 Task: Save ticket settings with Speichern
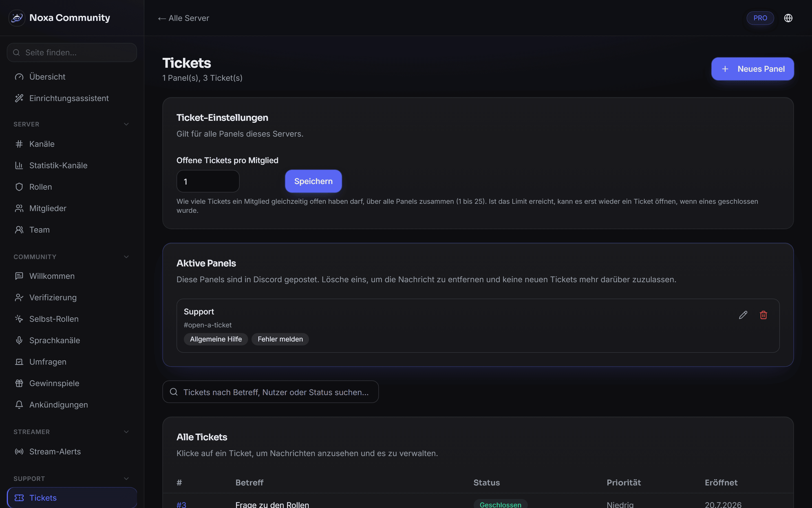pyautogui.click(x=313, y=181)
